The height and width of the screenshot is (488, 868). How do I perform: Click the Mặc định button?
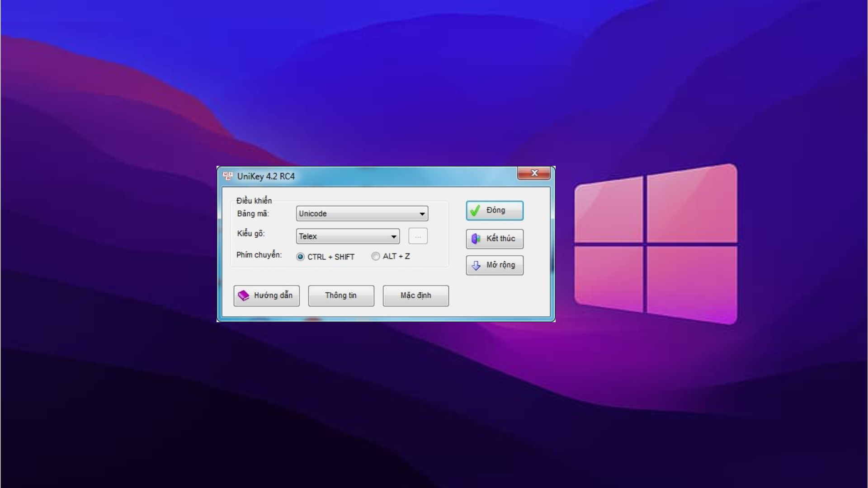pos(416,296)
